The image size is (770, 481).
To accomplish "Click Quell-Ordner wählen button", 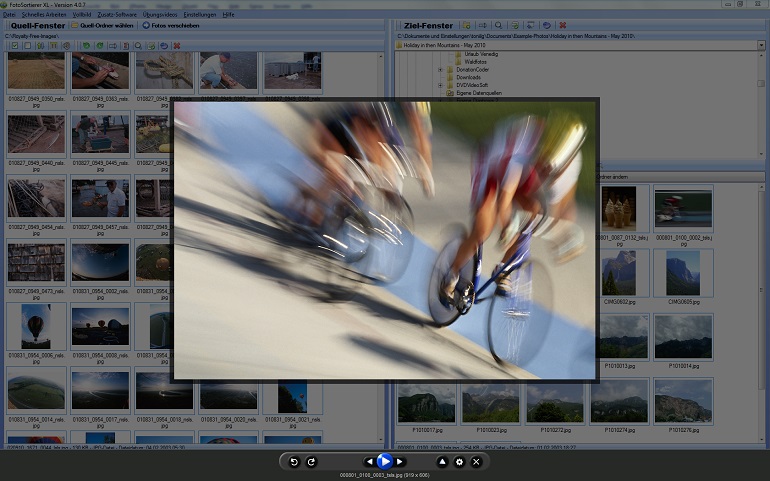I will [102, 25].
